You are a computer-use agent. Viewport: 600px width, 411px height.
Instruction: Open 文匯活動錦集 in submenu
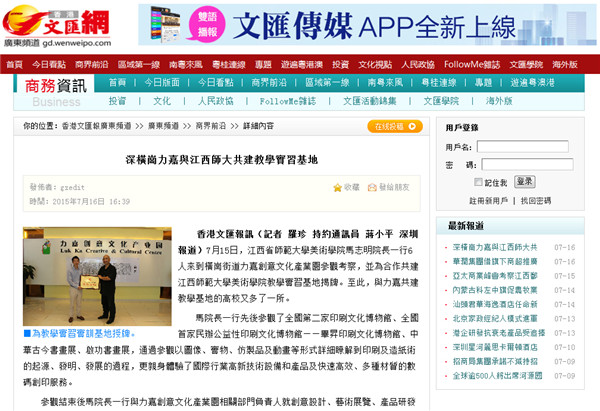(370, 101)
